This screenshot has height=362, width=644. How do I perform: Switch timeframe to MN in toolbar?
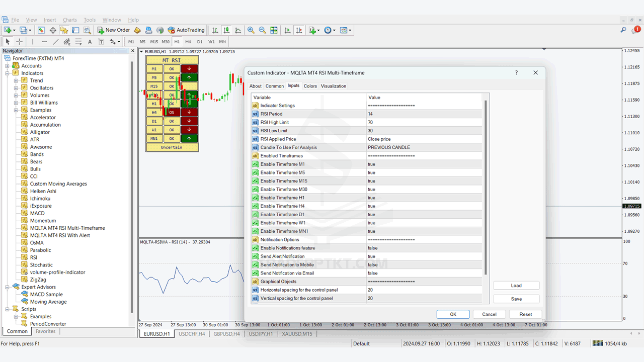point(222,42)
